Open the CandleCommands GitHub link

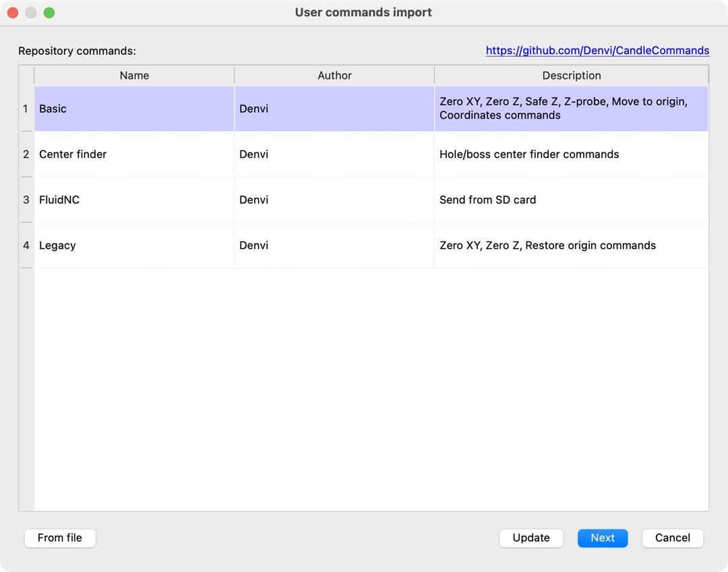pyautogui.click(x=597, y=51)
